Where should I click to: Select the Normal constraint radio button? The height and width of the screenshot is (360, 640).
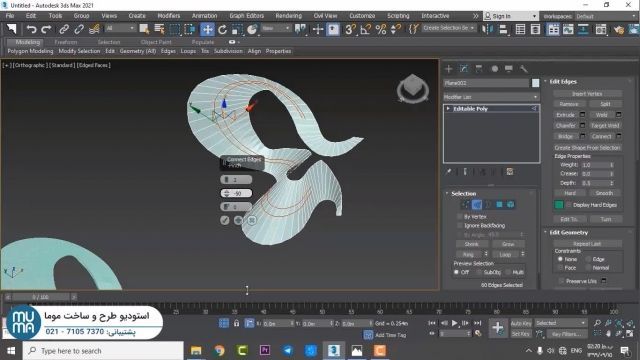click(x=588, y=268)
